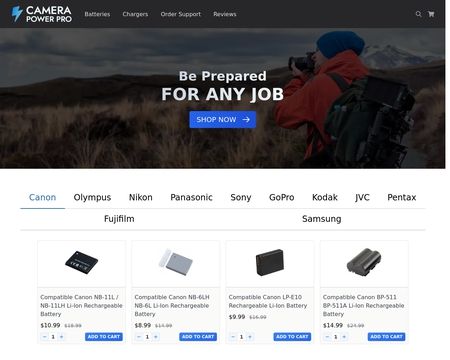The image size is (450, 360).
Task: Click the NB-11L quantity field
Action: [53, 337]
